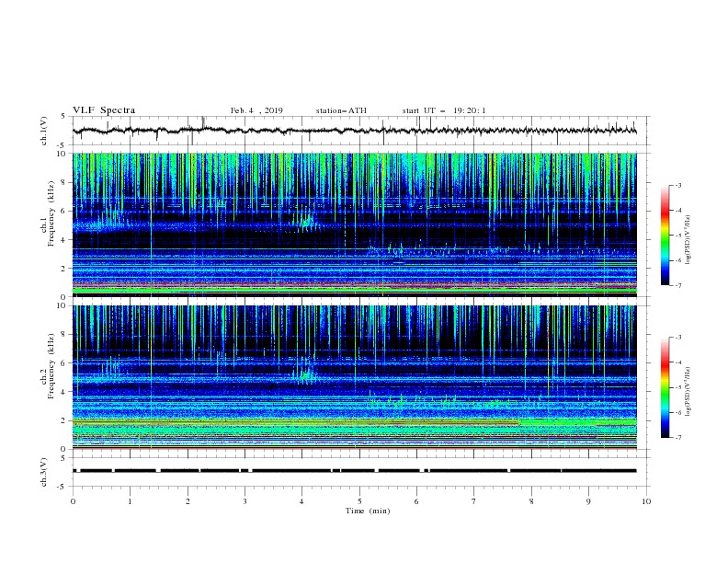Click the ch.2 spectrogram color scale bar

tap(665, 387)
